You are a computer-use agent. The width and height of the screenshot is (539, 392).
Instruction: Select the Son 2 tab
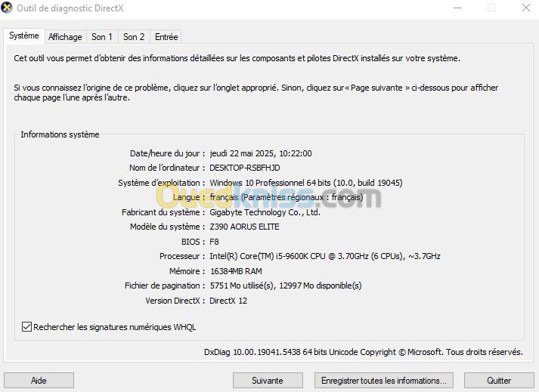pos(134,37)
